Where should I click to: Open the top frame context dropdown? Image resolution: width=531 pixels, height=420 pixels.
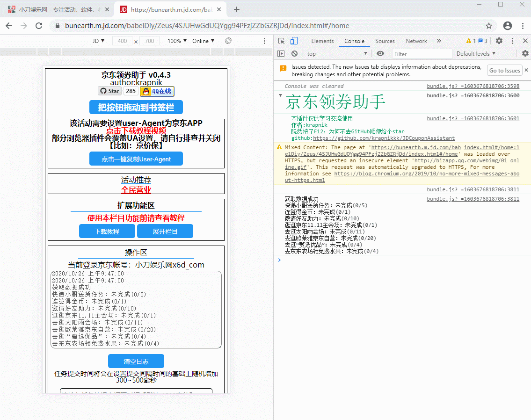click(336, 53)
